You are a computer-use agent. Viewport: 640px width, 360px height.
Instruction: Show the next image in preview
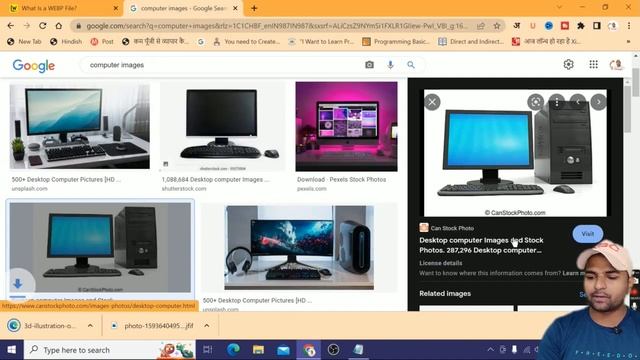(x=599, y=102)
